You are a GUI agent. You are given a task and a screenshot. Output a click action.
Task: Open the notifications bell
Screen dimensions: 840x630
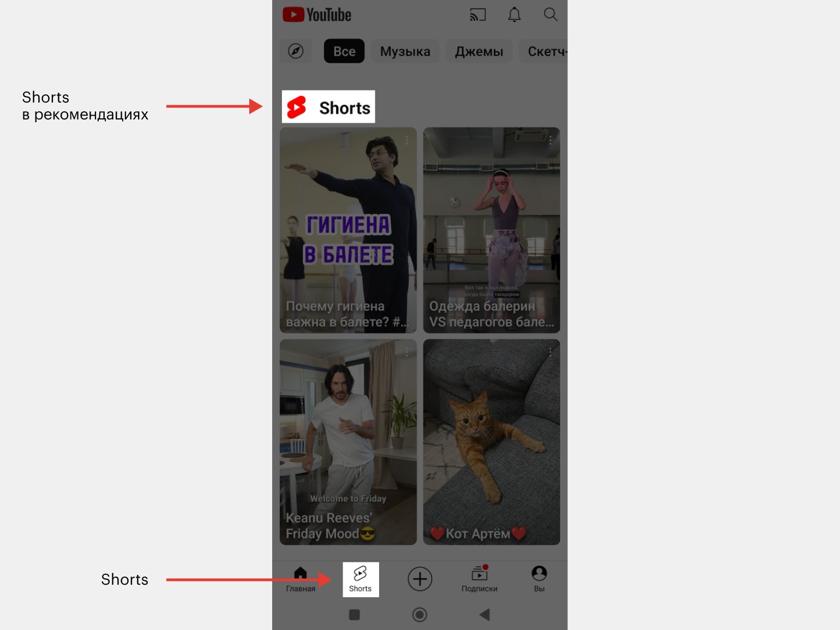click(514, 15)
